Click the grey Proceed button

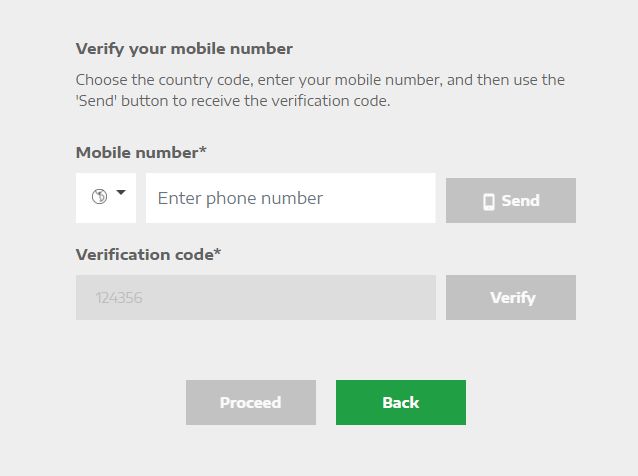(251, 402)
